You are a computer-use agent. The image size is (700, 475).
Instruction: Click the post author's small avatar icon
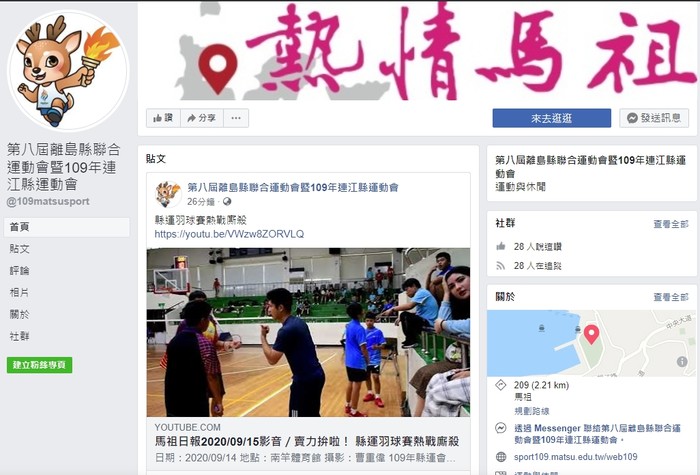[168, 194]
